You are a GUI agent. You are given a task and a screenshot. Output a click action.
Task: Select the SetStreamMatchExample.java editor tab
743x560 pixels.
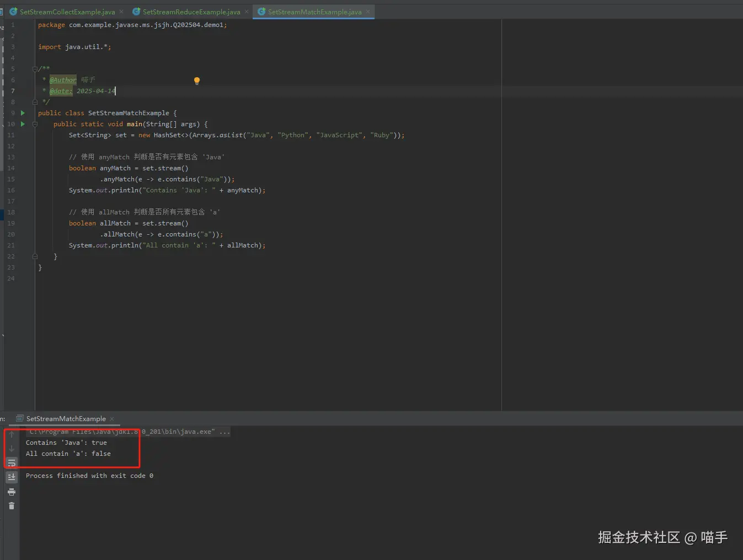(x=314, y=12)
